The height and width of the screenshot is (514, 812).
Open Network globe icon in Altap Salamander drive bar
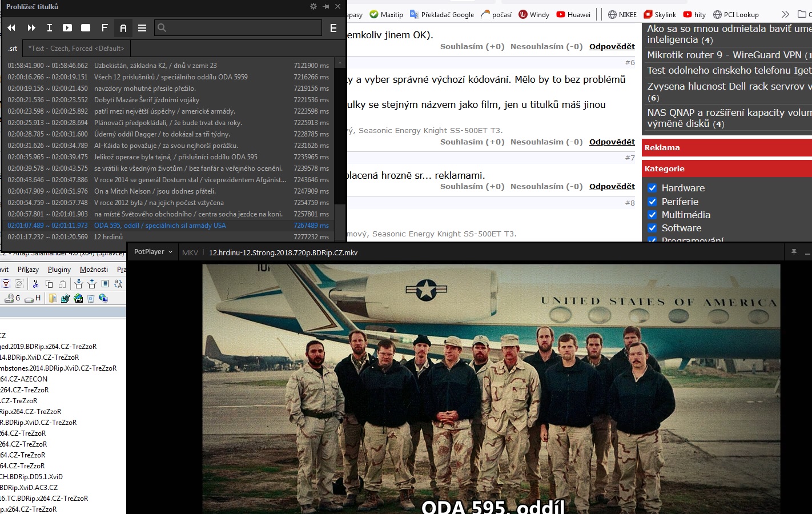(x=103, y=298)
